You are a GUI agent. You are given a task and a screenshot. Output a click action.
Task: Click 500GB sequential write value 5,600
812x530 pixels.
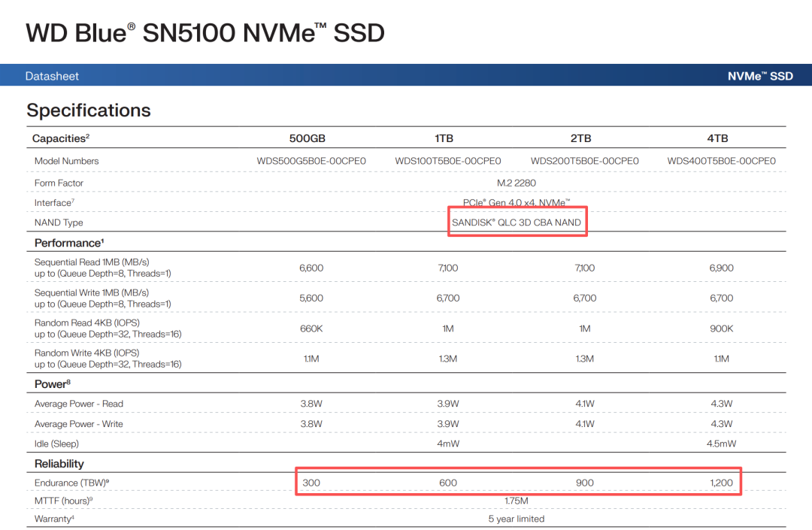click(311, 298)
